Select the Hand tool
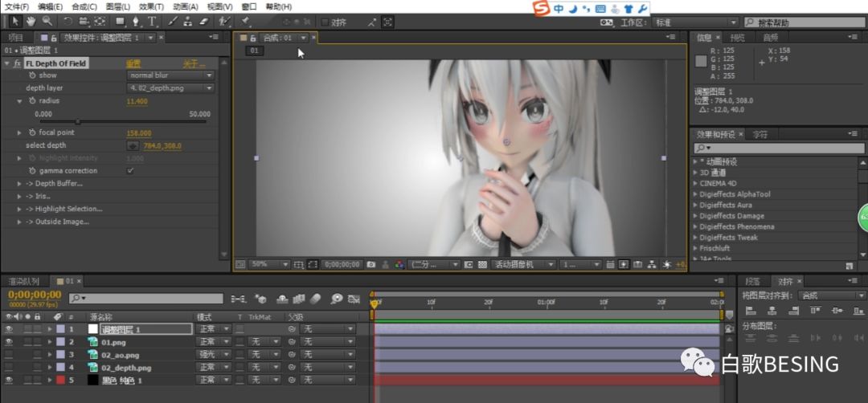The height and width of the screenshot is (403, 868). (x=31, y=22)
